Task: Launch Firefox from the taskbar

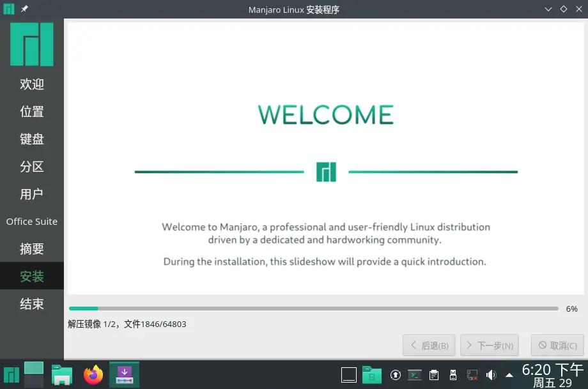Action: click(93, 375)
